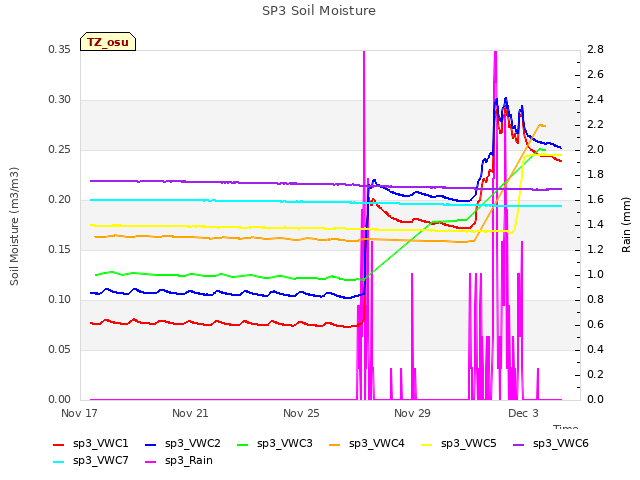Click the Rain (mm) axis label

[626, 225]
